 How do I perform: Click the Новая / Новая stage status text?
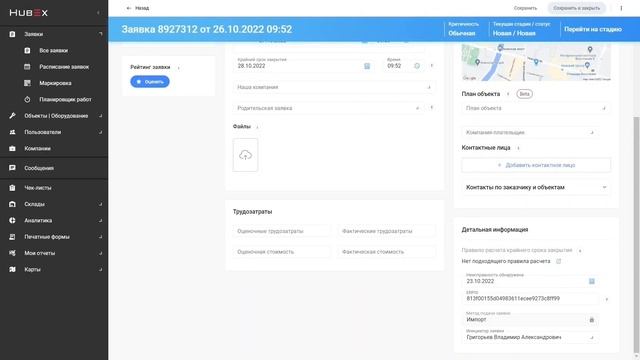(514, 33)
